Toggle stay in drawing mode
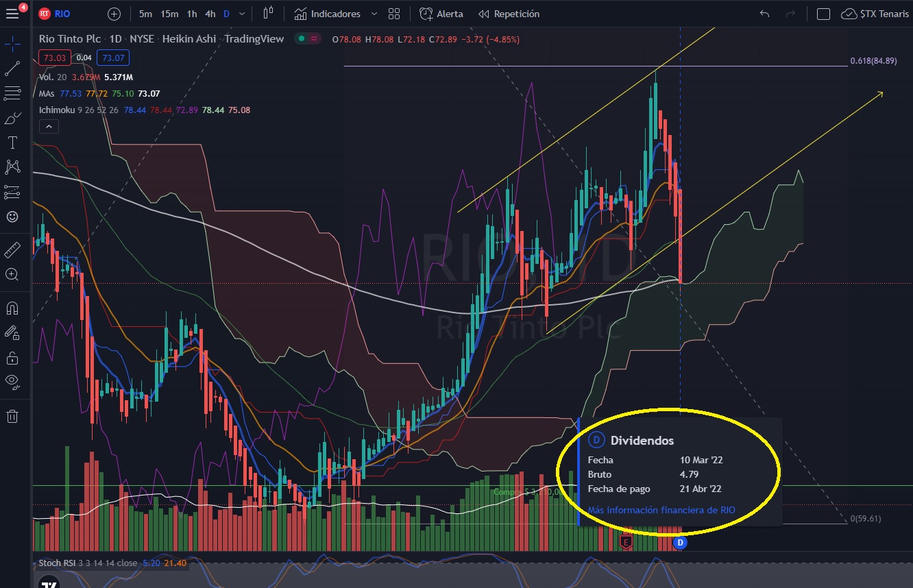The height and width of the screenshot is (588, 913). (x=12, y=333)
